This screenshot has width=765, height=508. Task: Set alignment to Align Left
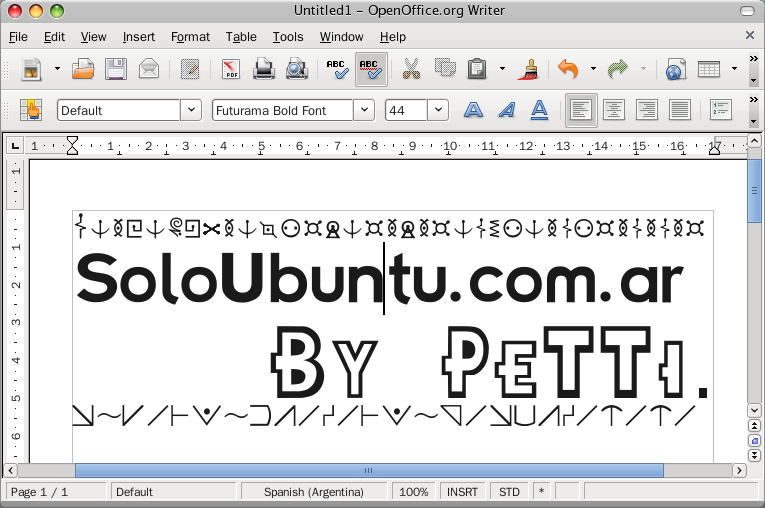coord(581,110)
